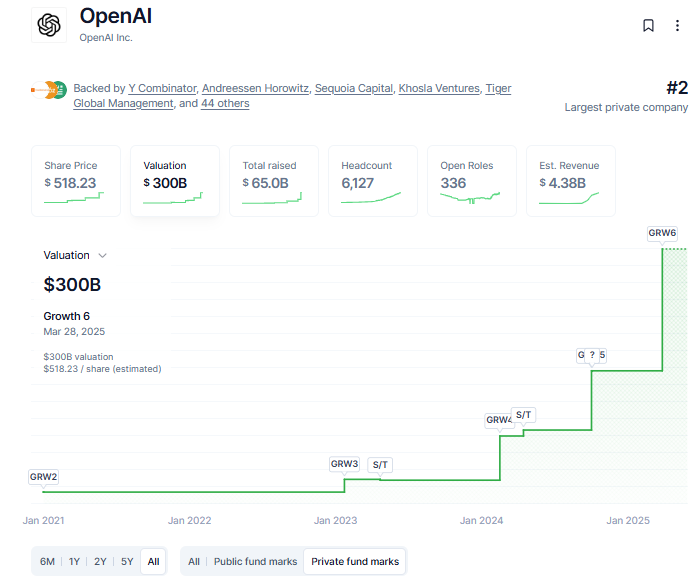Click the Jan 2025 axis label
The image size is (699, 580).
pyautogui.click(x=628, y=521)
